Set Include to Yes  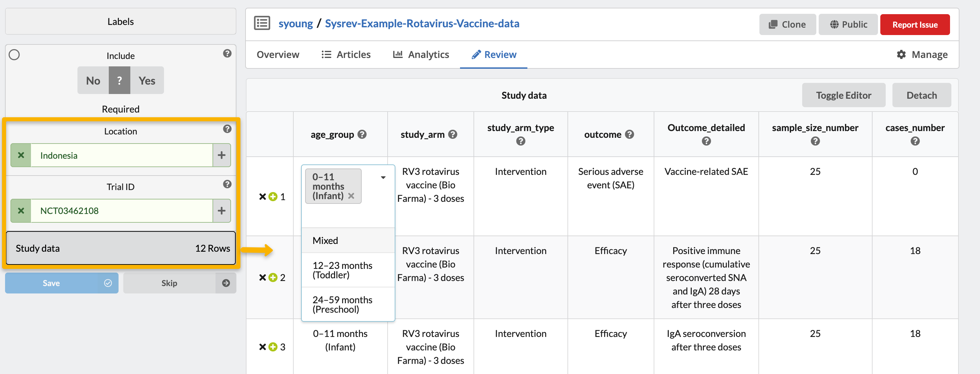coord(147,81)
